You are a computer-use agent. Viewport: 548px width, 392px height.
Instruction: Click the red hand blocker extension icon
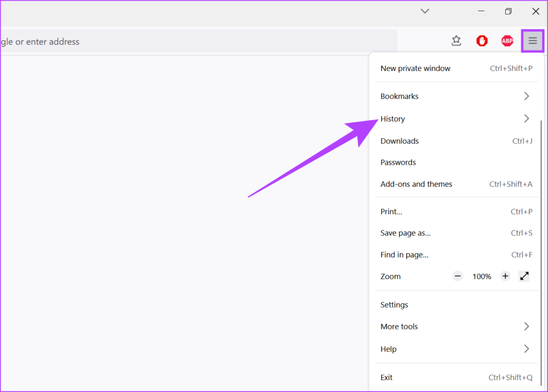pos(482,41)
